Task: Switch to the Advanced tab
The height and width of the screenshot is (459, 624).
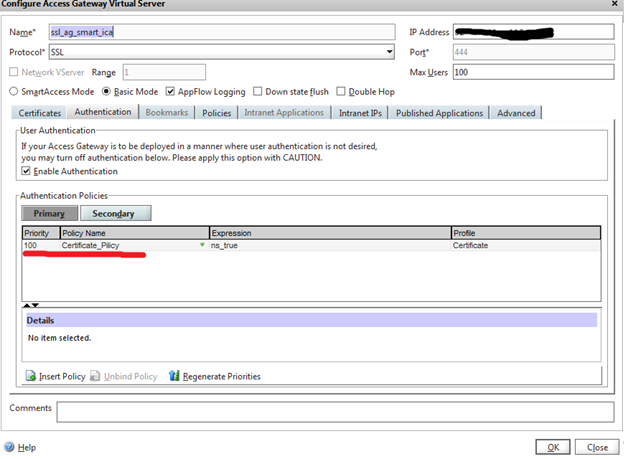Action: (516, 113)
